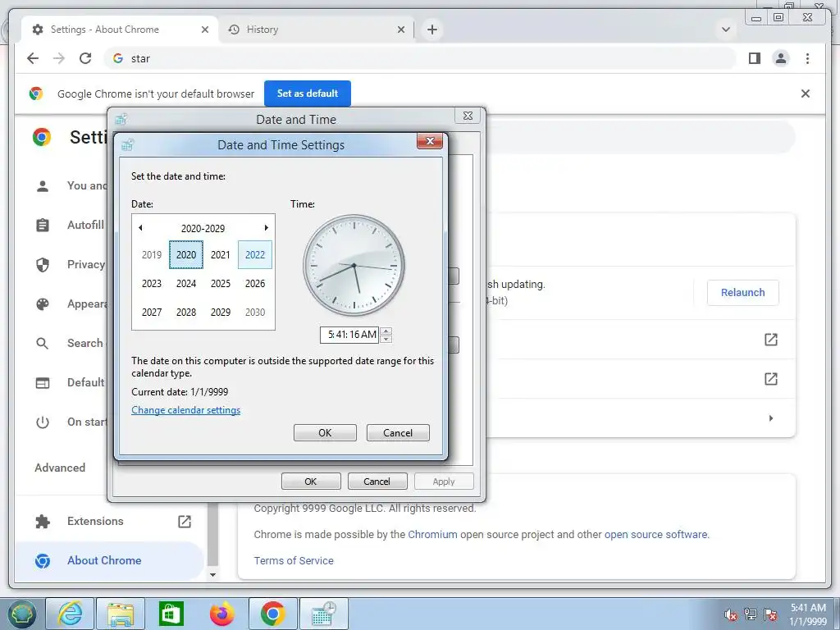Close the Date and Time Settings dialog
The height and width of the screenshot is (630, 840).
tap(430, 141)
